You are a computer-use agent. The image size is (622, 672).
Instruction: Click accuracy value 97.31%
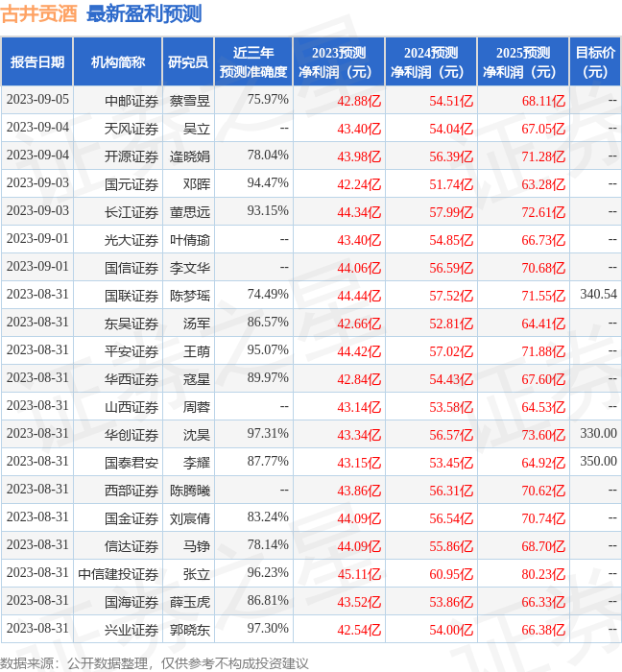[268, 433]
